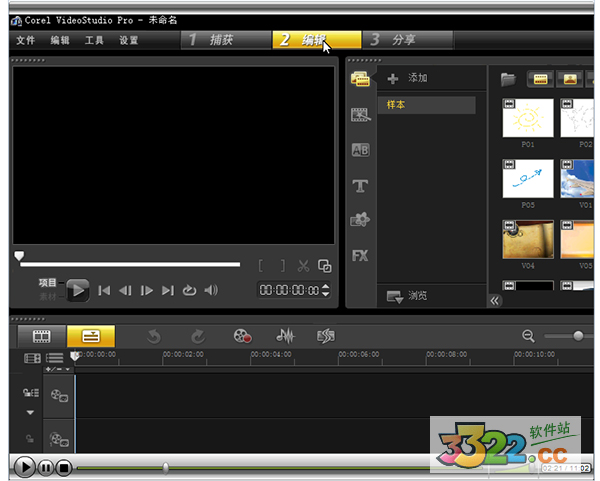600x481 pixels.
Task: Open the Record/Capture option icon
Action: pyautogui.click(x=243, y=337)
